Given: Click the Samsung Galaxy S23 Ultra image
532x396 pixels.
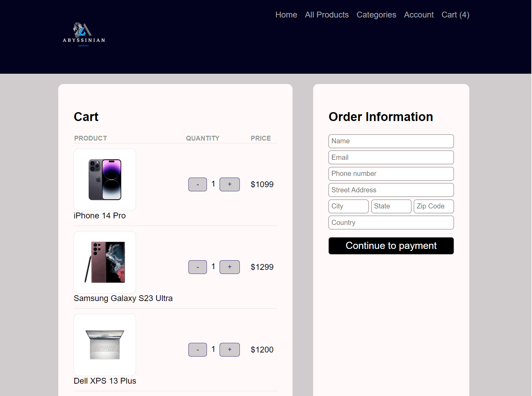Looking at the screenshot, I should pyautogui.click(x=105, y=262).
